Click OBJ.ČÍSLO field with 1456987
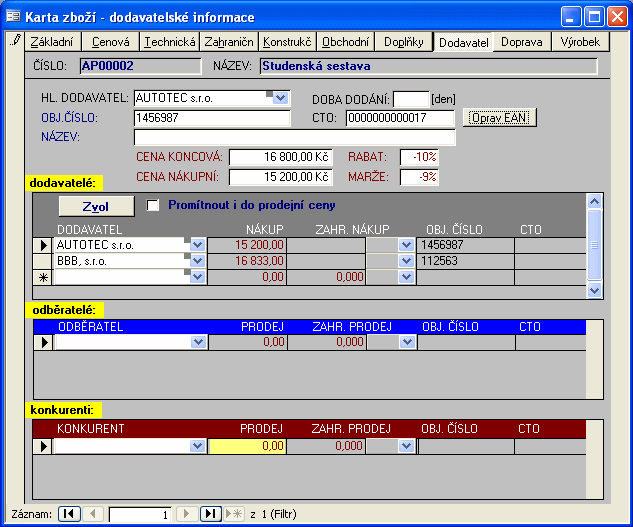Screen dimensions: 633x527 (212, 118)
